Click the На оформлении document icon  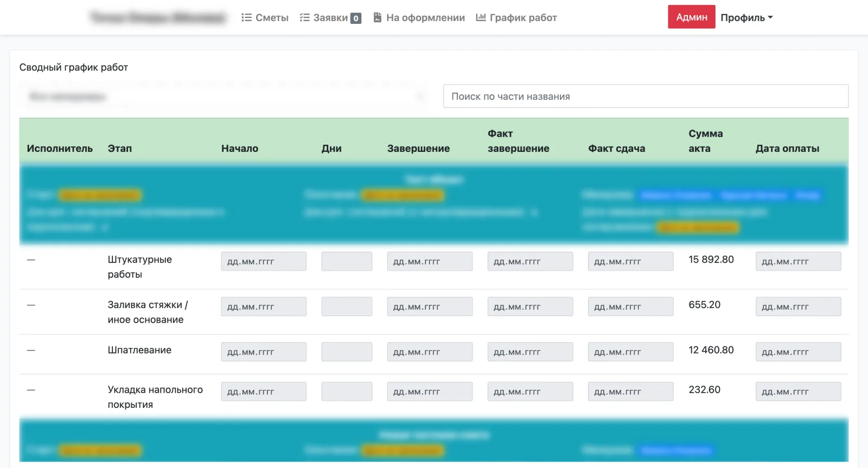[x=378, y=17]
